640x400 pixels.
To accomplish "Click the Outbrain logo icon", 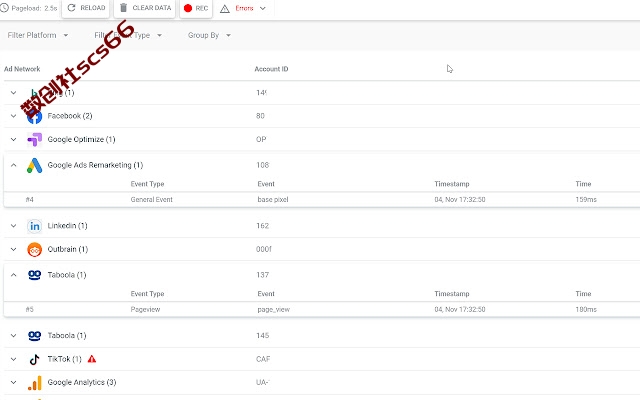I will tap(35, 249).
